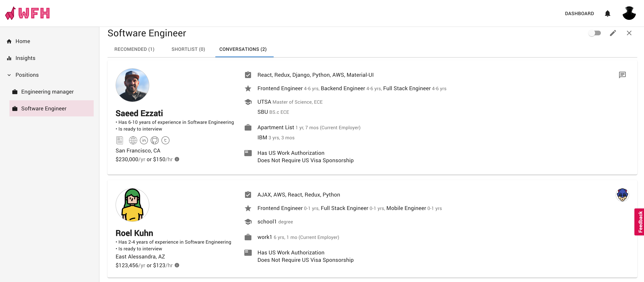This screenshot has height=282, width=644.
Task: Select the Conversations (2) tab
Action: pyautogui.click(x=243, y=49)
